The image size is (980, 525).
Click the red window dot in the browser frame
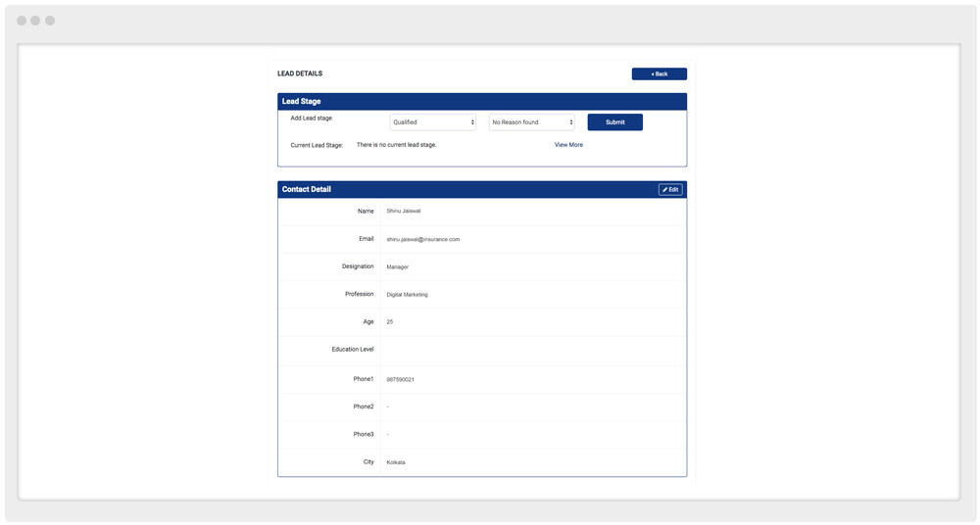(22, 21)
